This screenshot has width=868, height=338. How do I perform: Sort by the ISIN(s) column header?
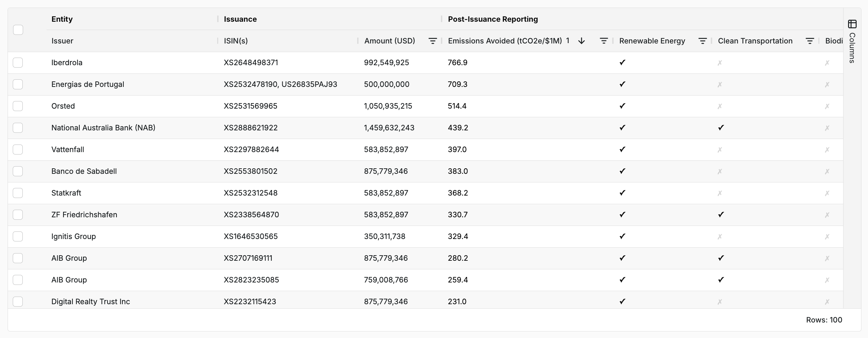pos(236,41)
